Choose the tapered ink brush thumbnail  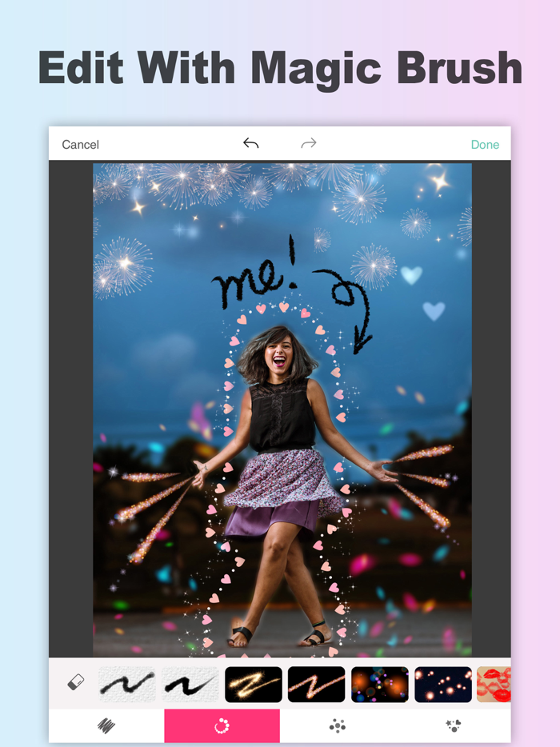pos(190,684)
